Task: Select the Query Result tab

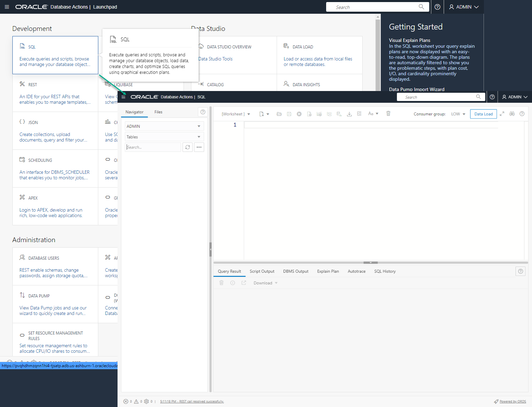Action: tap(230, 271)
